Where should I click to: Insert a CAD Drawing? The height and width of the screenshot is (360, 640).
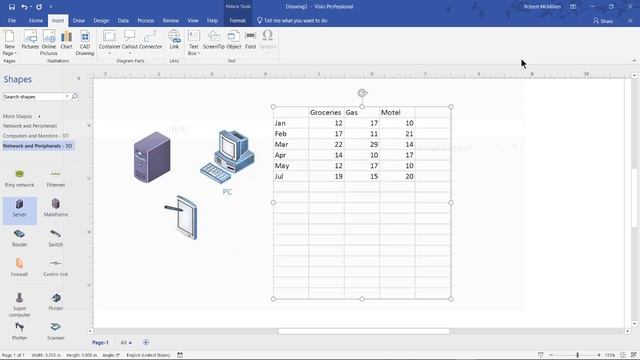(x=85, y=42)
